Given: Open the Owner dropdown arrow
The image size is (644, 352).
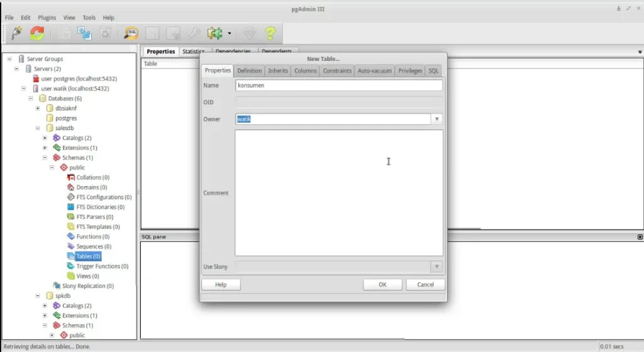Looking at the screenshot, I should (436, 119).
